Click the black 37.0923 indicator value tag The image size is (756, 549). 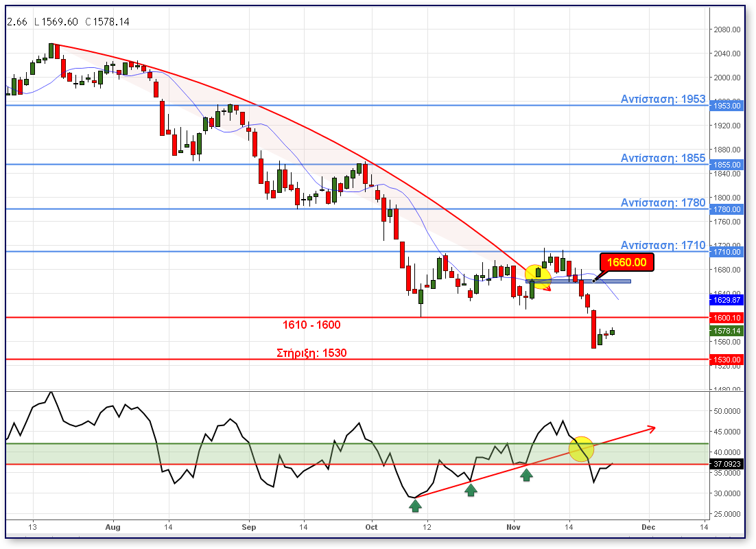click(727, 464)
